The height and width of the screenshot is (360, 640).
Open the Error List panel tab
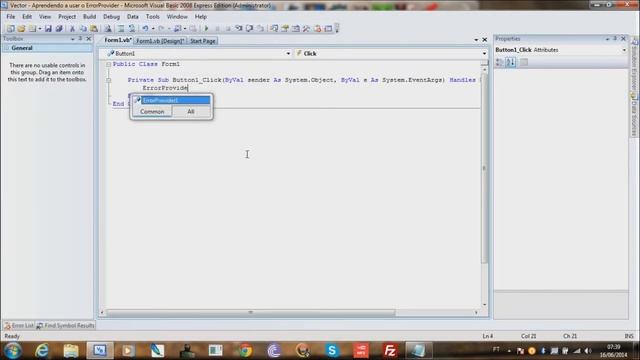click(x=19, y=325)
